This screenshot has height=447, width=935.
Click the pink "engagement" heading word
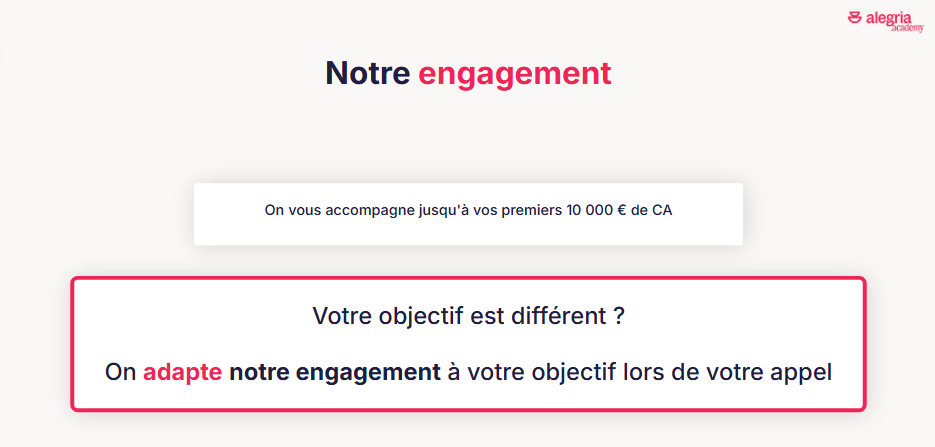[x=514, y=73]
